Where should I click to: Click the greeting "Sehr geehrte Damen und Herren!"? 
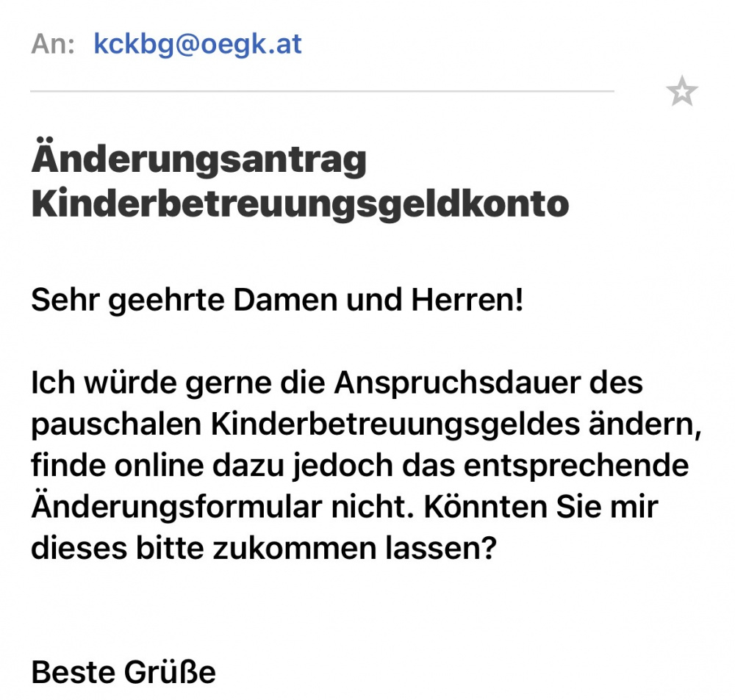pos(277,301)
